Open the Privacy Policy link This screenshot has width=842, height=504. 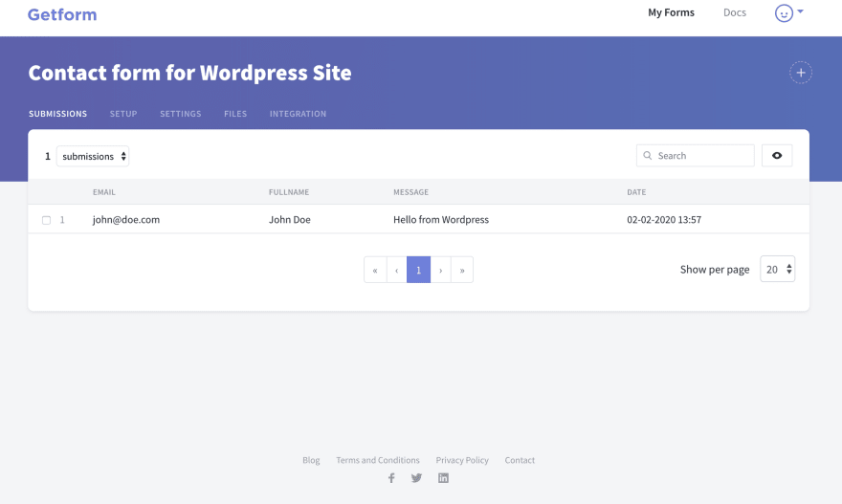point(462,460)
